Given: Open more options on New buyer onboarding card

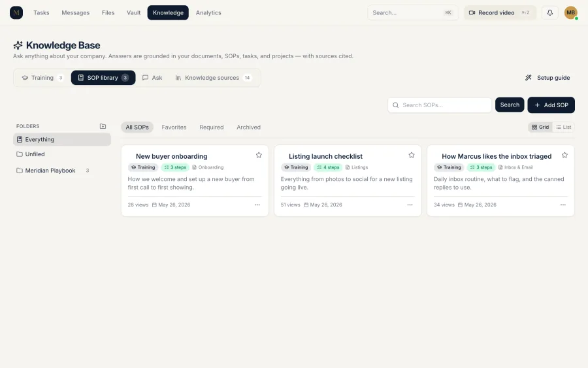Looking at the screenshot, I should click(257, 205).
